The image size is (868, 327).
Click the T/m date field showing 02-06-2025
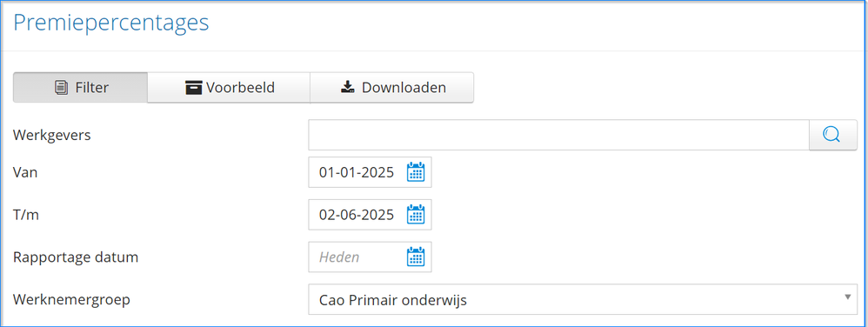[x=370, y=214]
